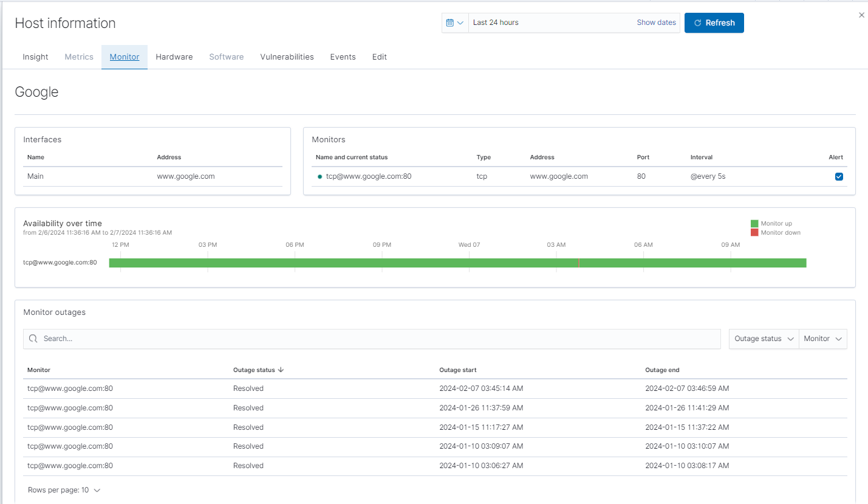Open the Events tab
Screen dimensions: 868x504
point(343,57)
